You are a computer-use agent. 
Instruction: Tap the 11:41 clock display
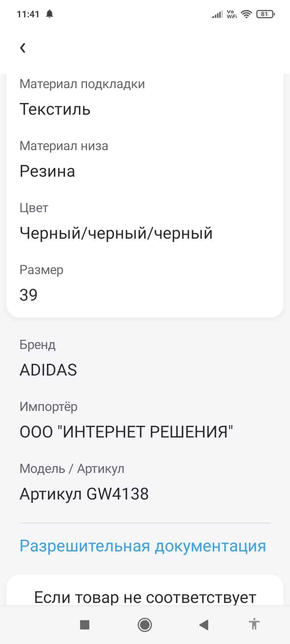point(28,14)
